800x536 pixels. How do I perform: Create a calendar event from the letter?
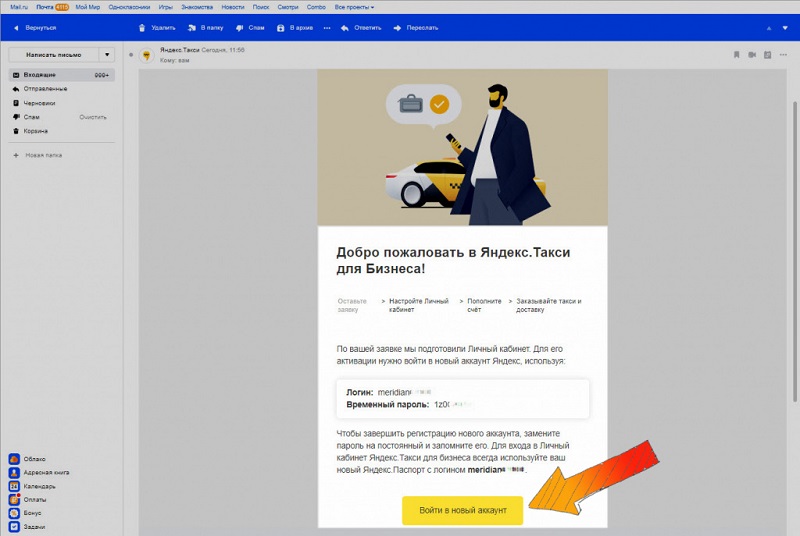tap(767, 55)
